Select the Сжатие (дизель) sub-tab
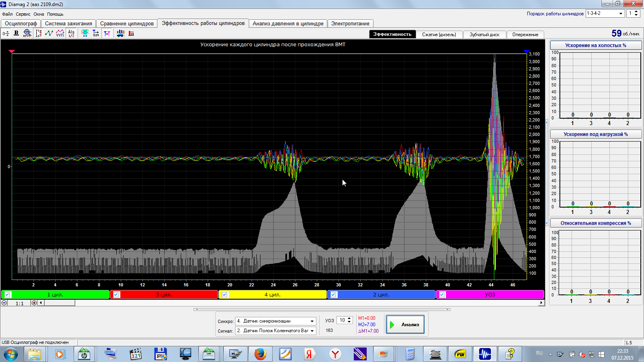644x362 pixels. [439, 35]
